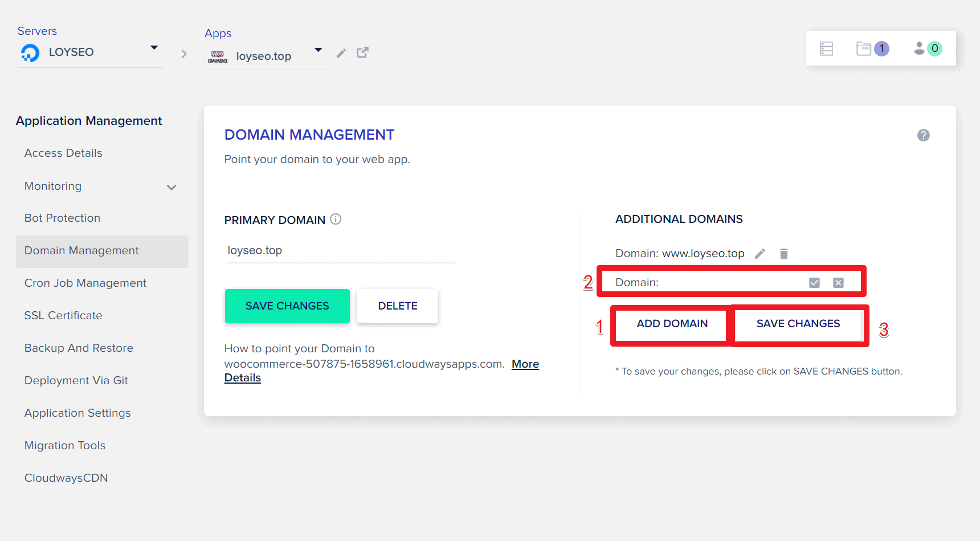The height and width of the screenshot is (541, 980).
Task: Open SSL Certificate menu item
Action: point(63,316)
